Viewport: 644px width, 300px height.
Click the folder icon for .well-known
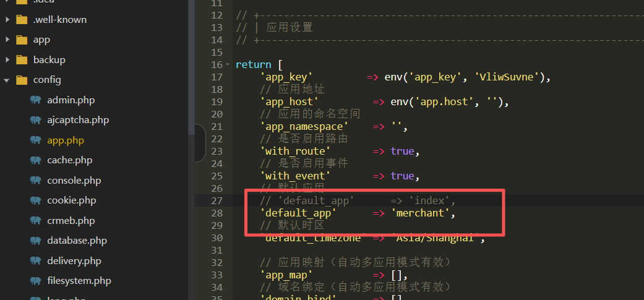(x=22, y=20)
